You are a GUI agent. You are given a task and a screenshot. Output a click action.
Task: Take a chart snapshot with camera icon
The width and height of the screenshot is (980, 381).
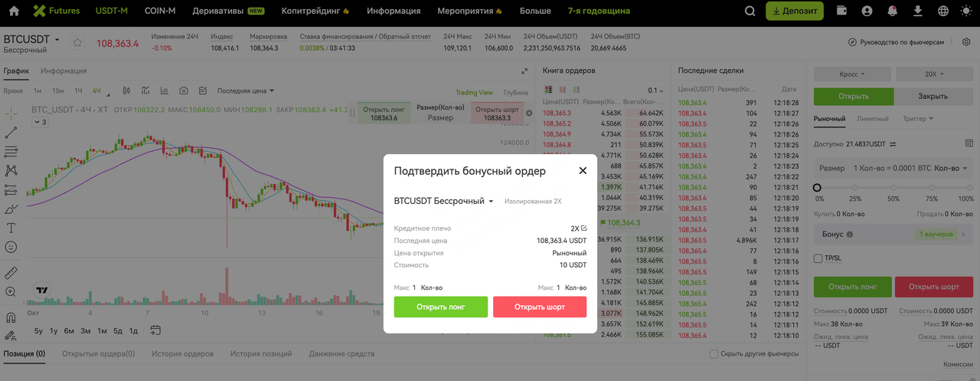[x=184, y=91]
